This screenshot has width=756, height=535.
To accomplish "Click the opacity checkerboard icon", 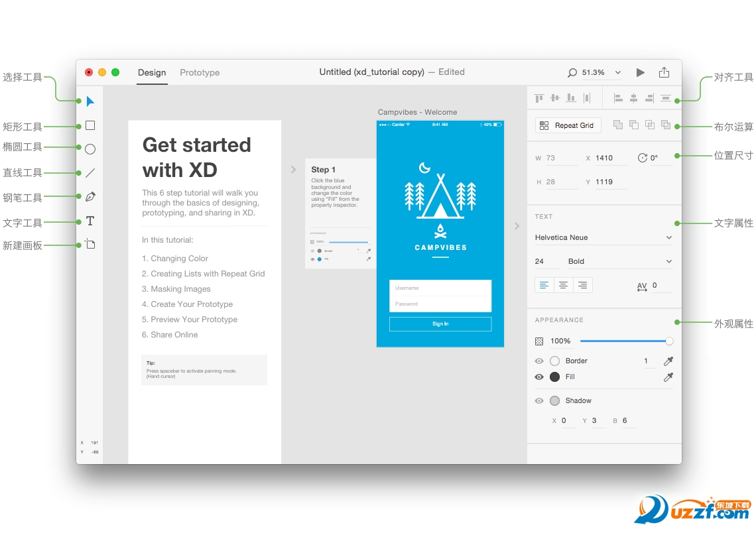I will pos(539,341).
